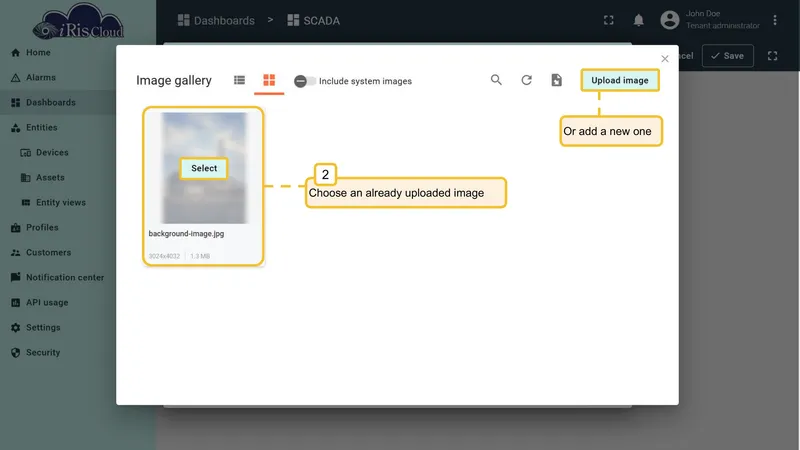The image size is (800, 450).
Task: Click the import image file icon
Action: point(556,80)
